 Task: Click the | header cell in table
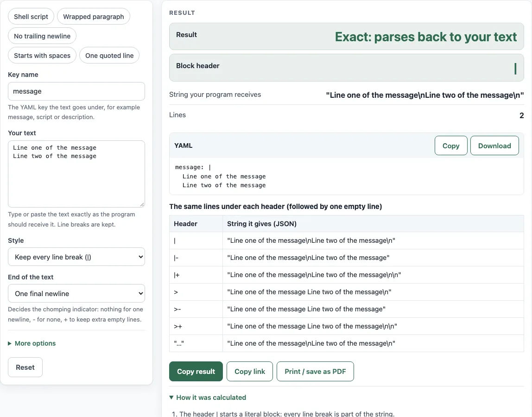click(x=196, y=240)
